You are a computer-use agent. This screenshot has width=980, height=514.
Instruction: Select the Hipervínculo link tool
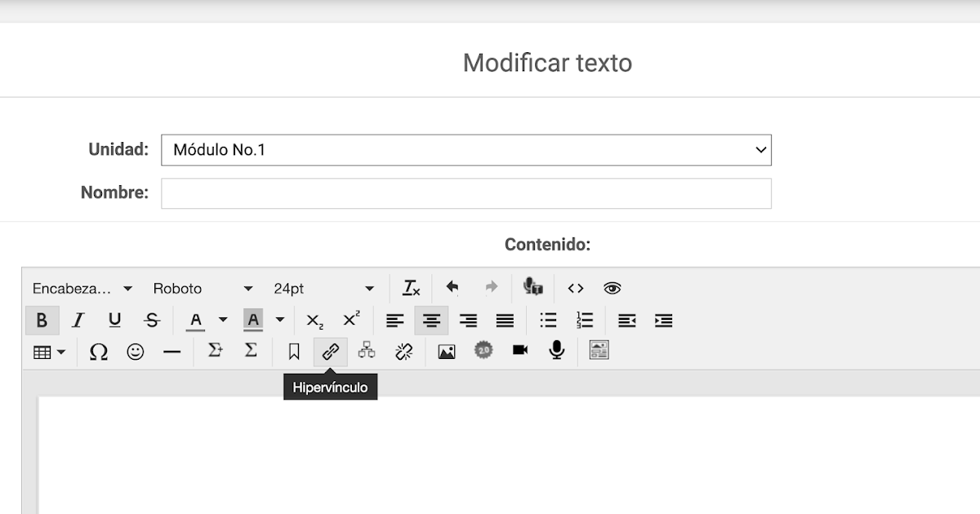click(330, 351)
